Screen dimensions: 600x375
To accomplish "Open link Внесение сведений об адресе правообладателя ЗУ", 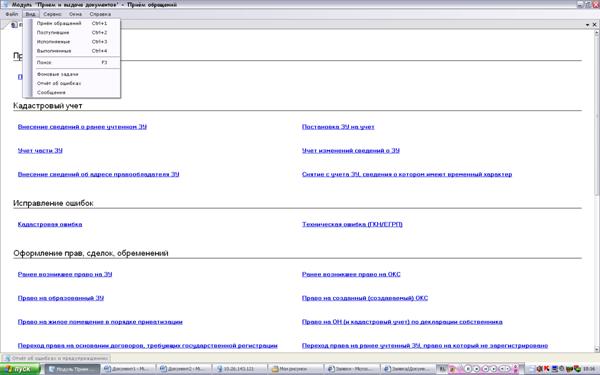I will (x=98, y=174).
